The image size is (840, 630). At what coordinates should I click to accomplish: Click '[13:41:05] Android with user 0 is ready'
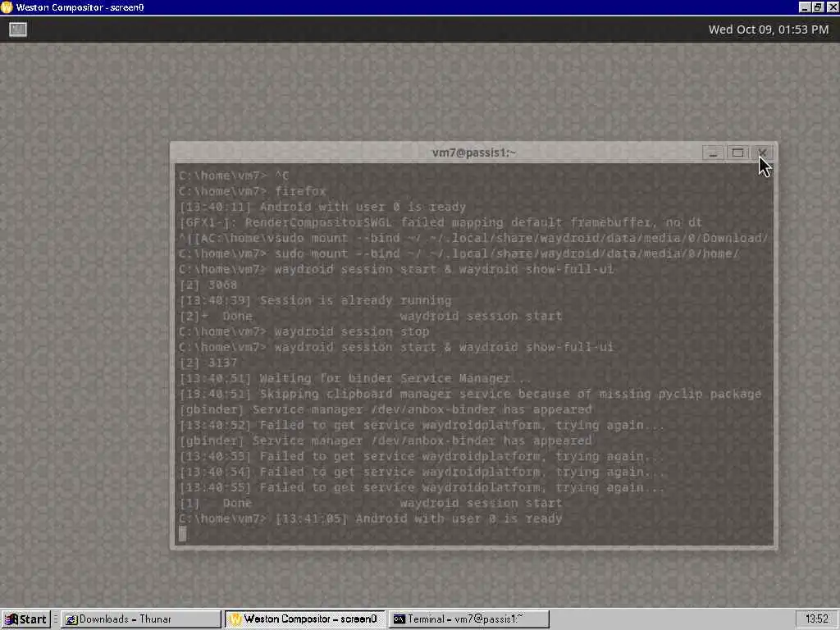pyautogui.click(x=418, y=518)
